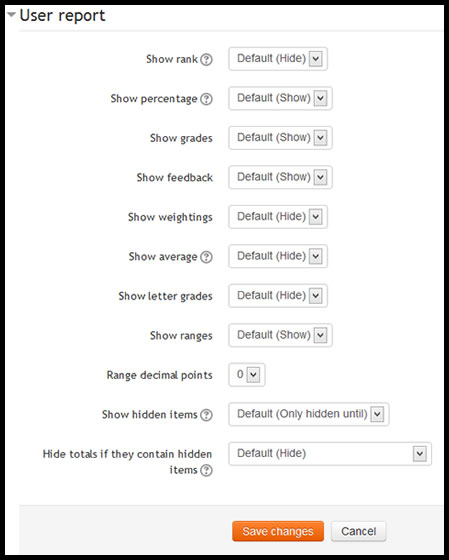Click help icon next to Show percentage
The width and height of the screenshot is (449, 560).
pos(206,99)
